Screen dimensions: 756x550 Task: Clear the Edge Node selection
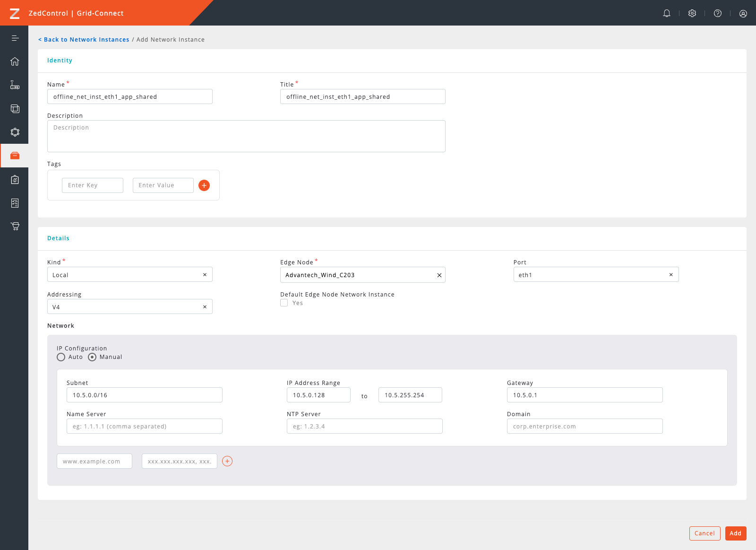[439, 275]
